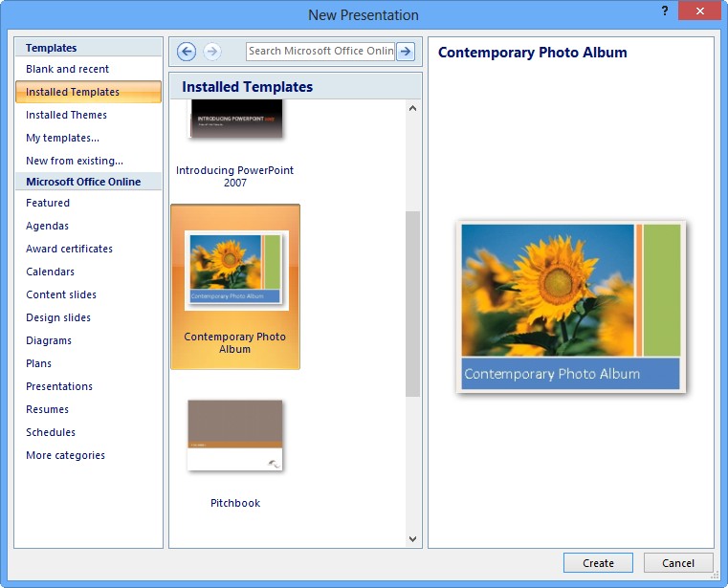This screenshot has height=588, width=728.
Task: Click the template list scrollbar thumb
Action: pos(412,303)
